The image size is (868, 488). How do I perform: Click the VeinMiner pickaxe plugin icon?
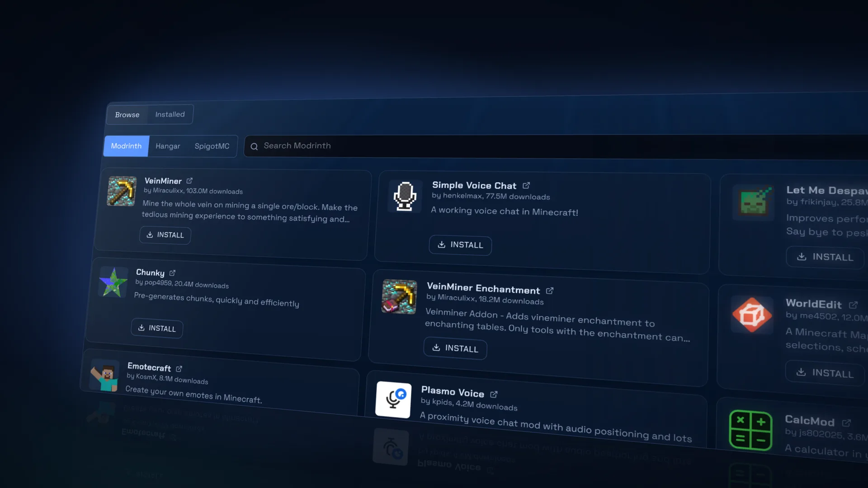click(122, 191)
